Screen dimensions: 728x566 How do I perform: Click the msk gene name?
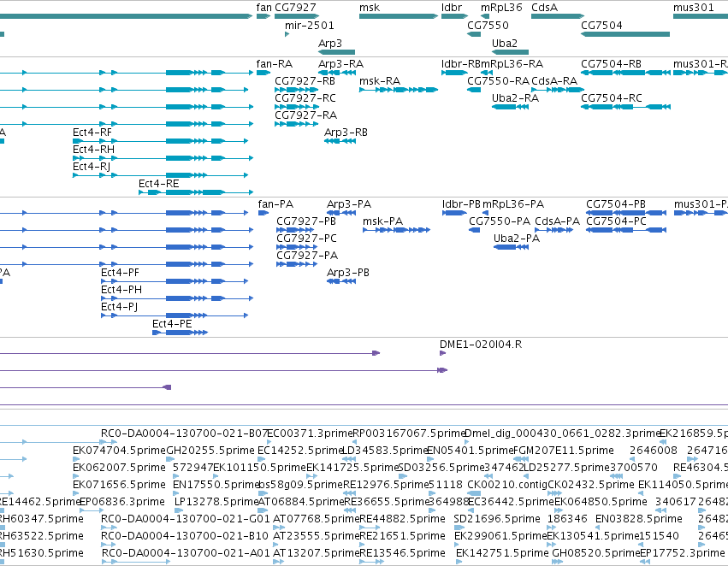370,8
